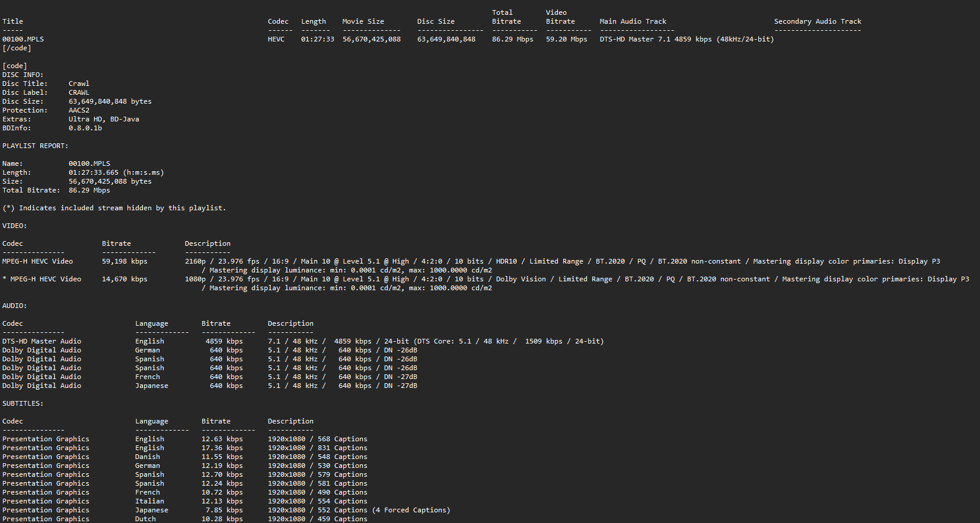Click the 'Danish' subtitle language

[x=148, y=457]
